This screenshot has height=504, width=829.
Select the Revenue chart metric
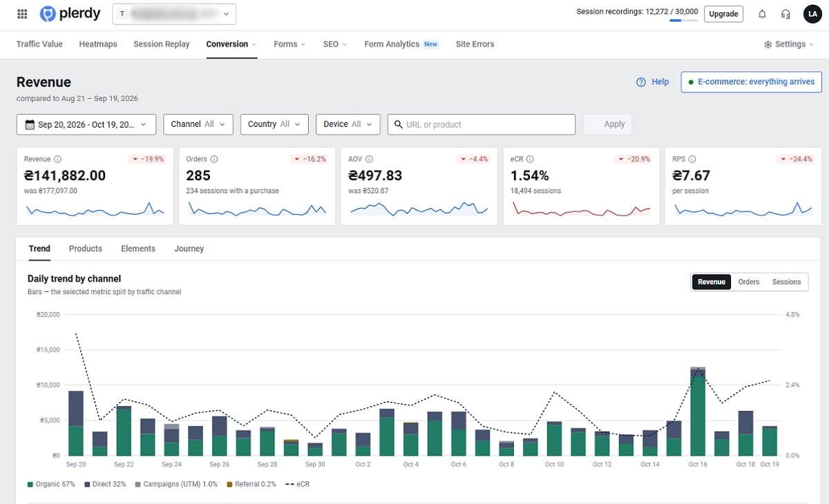click(712, 282)
